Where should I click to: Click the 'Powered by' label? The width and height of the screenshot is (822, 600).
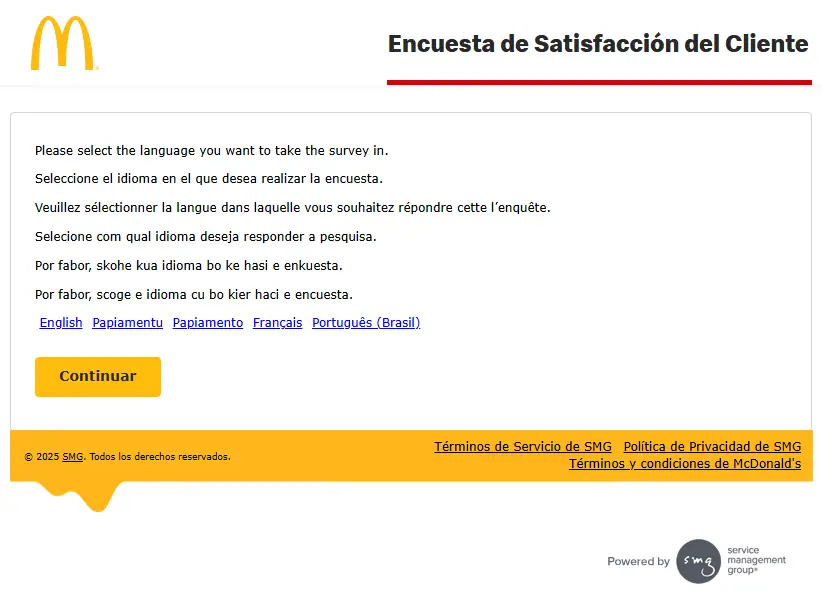tap(639, 561)
